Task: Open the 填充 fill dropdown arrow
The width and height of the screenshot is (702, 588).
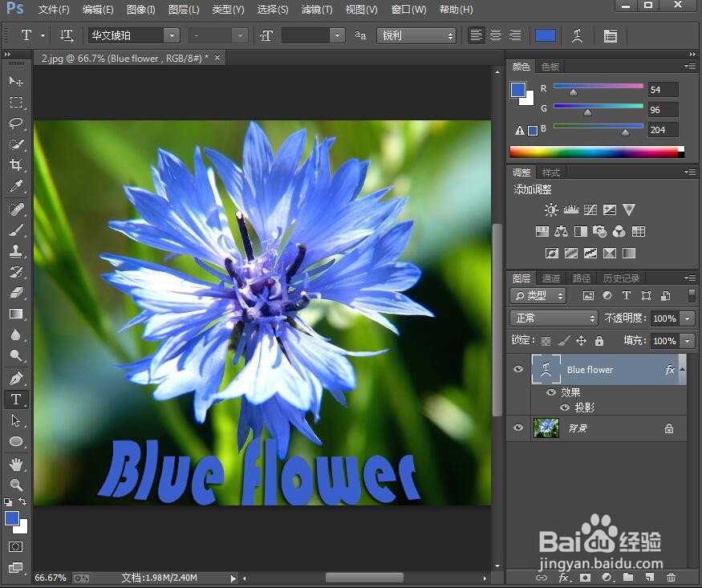Action: point(688,341)
